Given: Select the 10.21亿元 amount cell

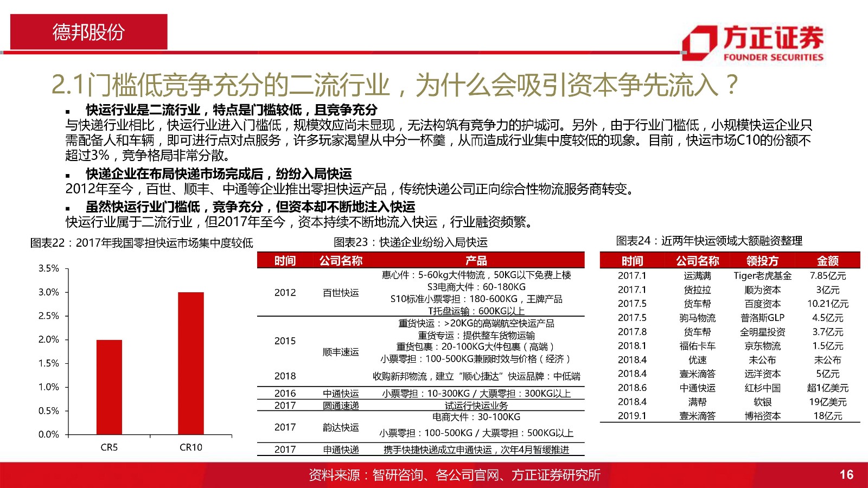Looking at the screenshot, I should click(828, 304).
